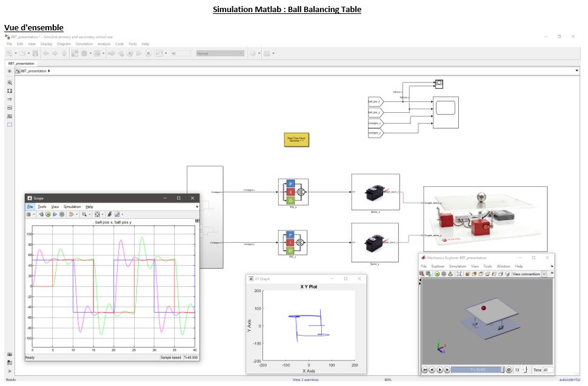Open the Scope zoom tool dropdown arrow
This screenshot has height=386, width=588.
(x=90, y=214)
